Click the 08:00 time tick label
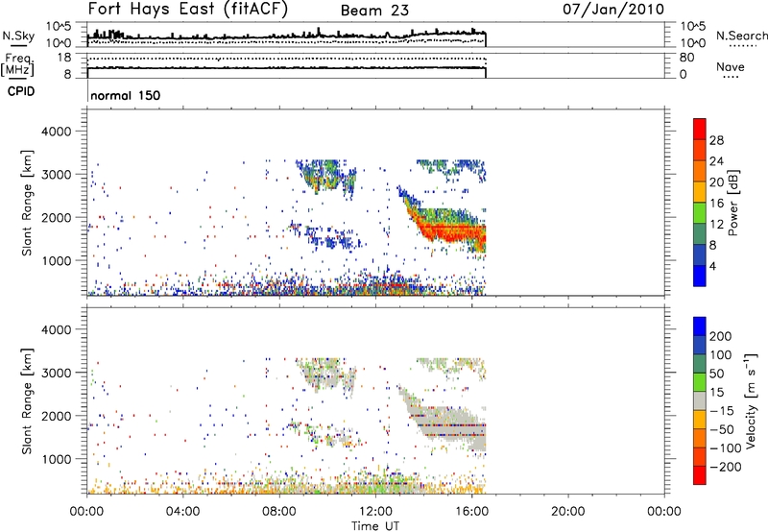 pyautogui.click(x=279, y=512)
